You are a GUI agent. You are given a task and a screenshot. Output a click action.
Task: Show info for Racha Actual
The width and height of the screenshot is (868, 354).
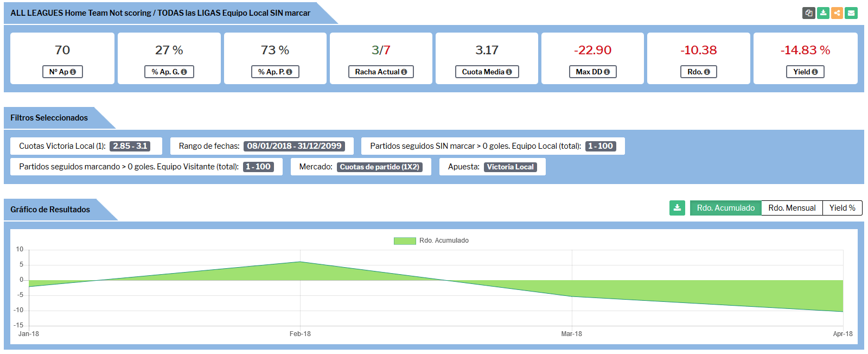404,72
